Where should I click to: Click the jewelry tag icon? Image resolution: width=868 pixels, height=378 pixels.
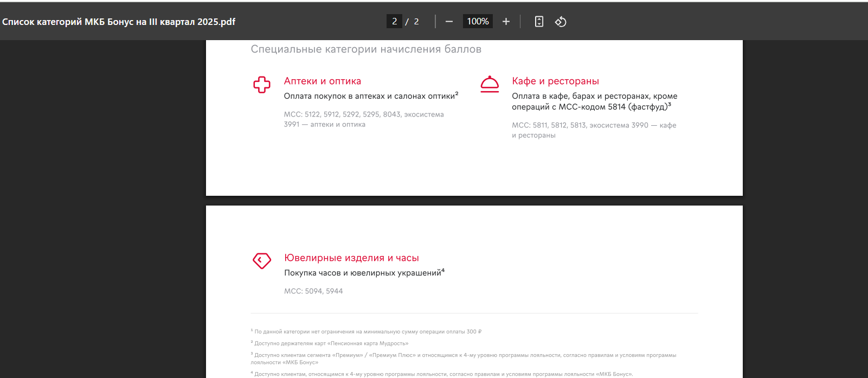262,261
